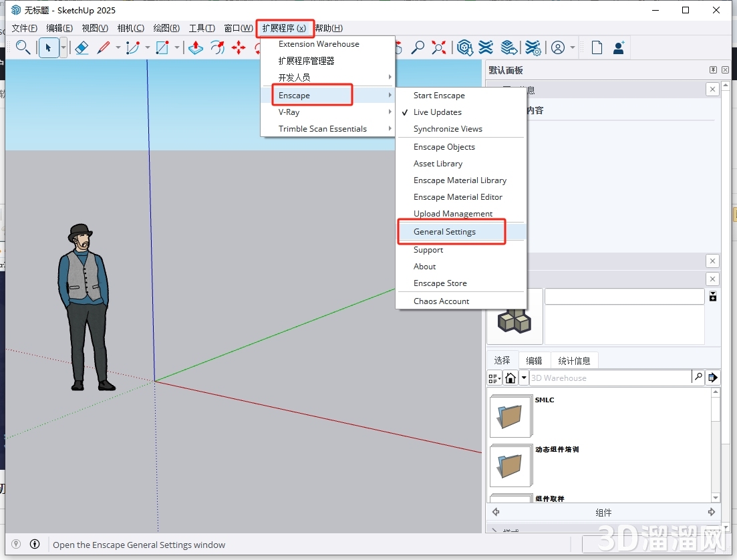Image resolution: width=737 pixels, height=560 pixels.
Task: Click the home icon in components panel
Action: [510, 378]
